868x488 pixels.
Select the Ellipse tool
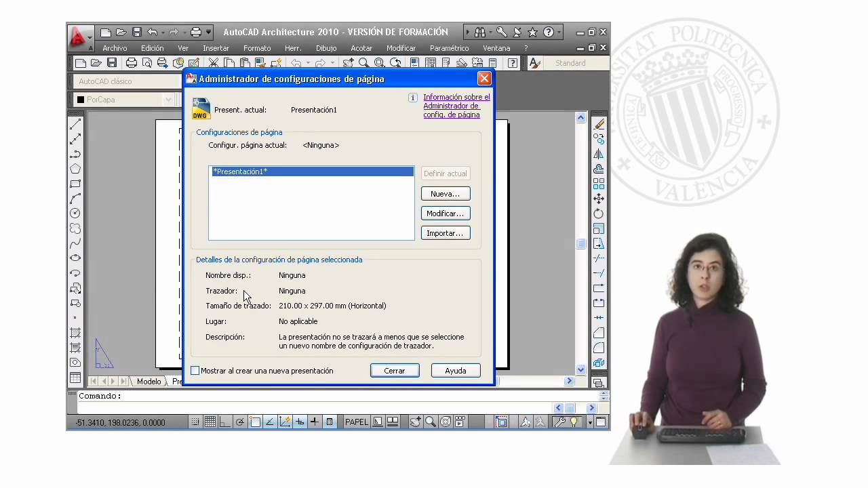click(x=75, y=258)
